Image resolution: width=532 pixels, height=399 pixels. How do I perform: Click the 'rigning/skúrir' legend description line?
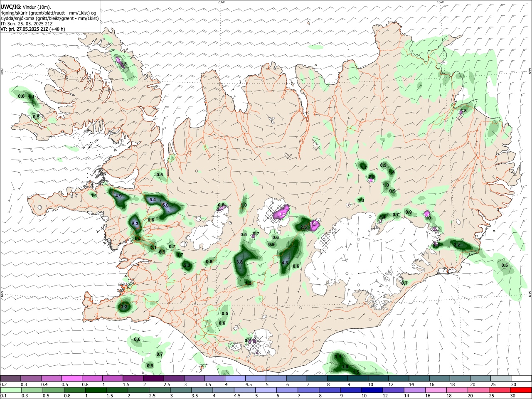(48, 13)
